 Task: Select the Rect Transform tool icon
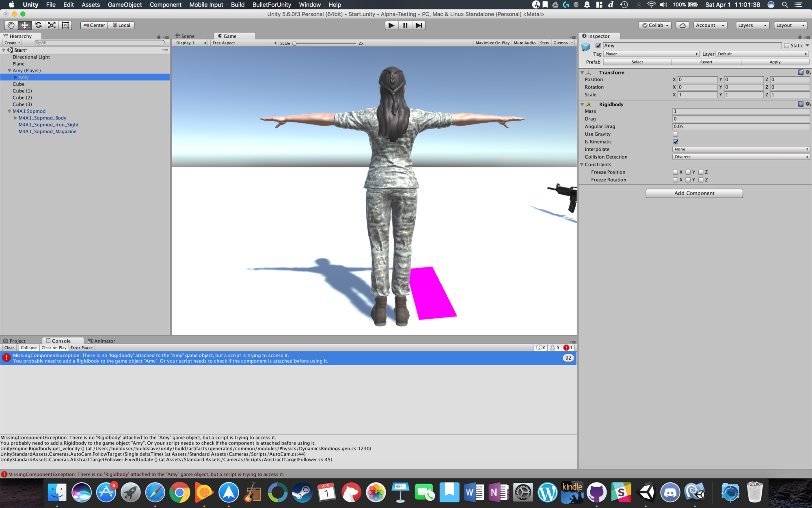click(x=65, y=25)
